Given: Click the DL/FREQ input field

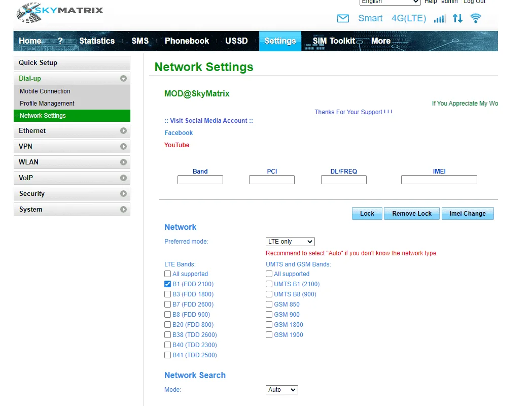Looking at the screenshot, I should 344,180.
